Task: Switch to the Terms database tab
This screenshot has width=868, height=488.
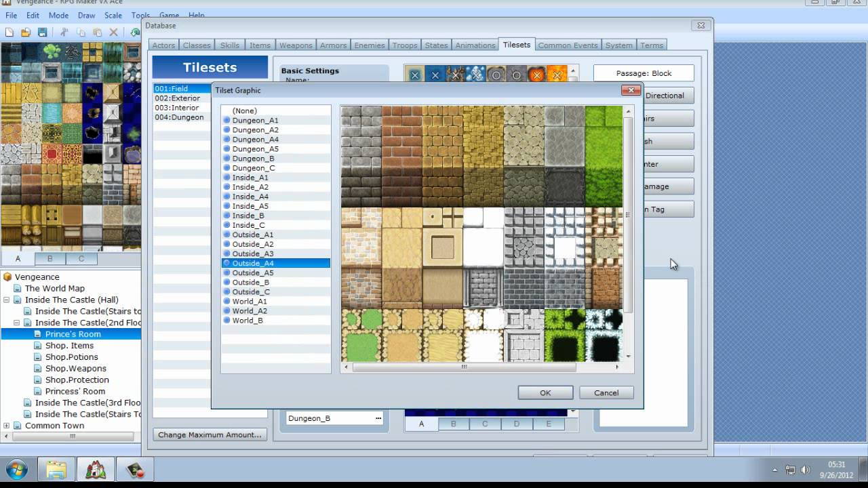Action: click(652, 45)
